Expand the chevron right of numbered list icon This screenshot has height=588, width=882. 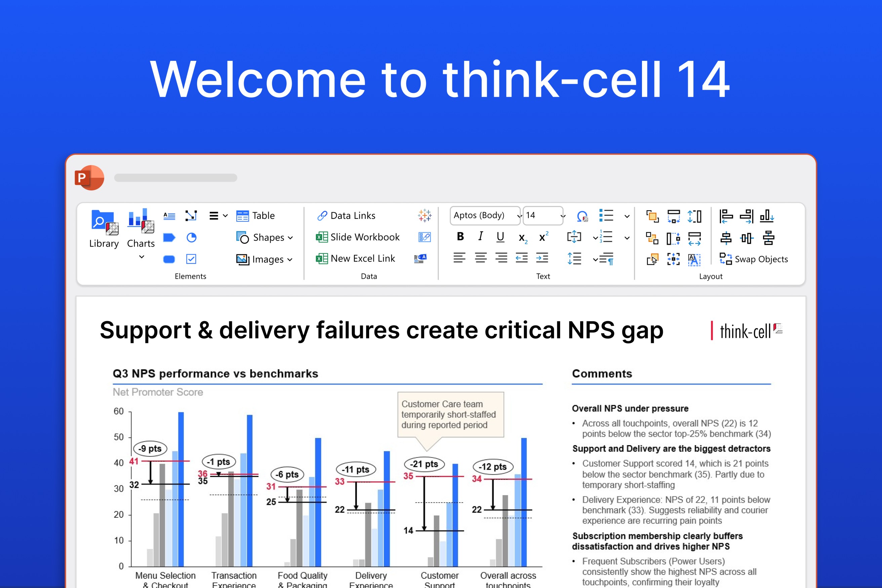(627, 238)
